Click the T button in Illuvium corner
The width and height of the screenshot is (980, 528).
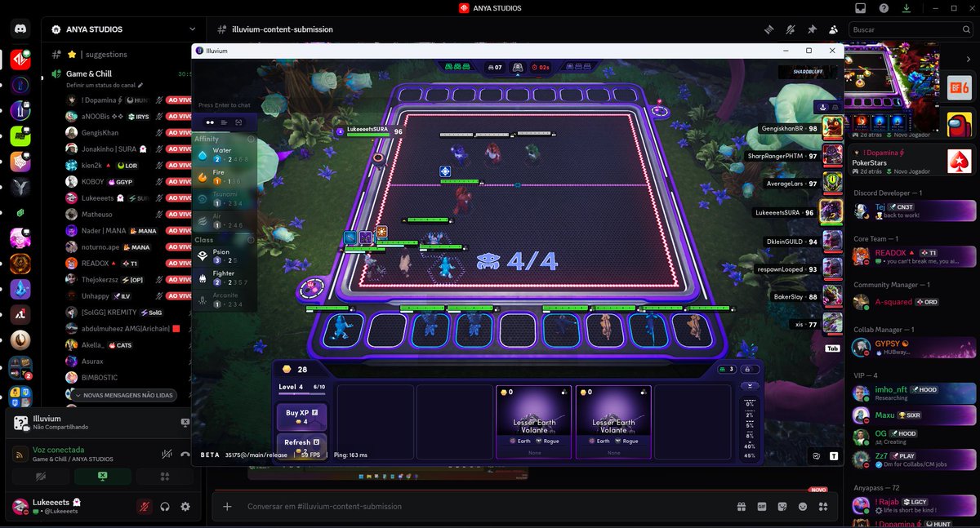[x=833, y=456]
